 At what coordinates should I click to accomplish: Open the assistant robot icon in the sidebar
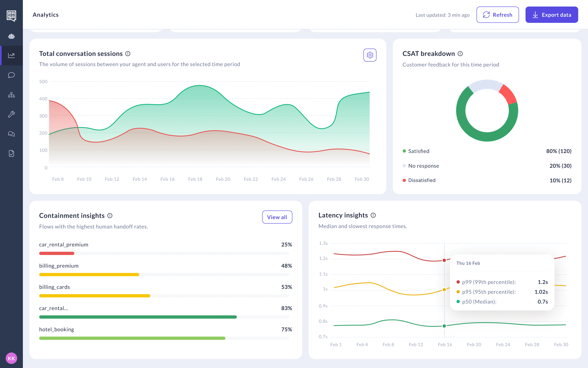[x=11, y=36]
